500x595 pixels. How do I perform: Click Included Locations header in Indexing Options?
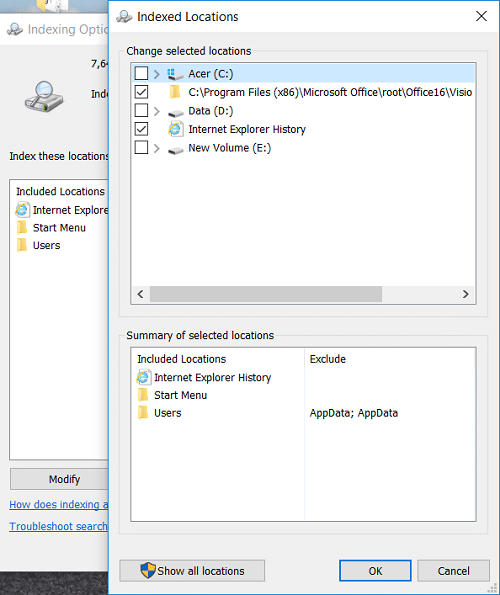point(60,191)
